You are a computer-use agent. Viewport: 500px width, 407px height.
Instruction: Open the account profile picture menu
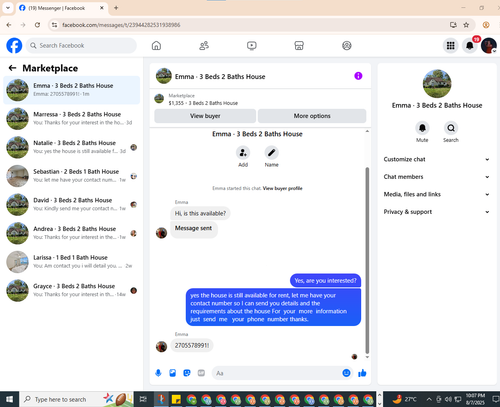point(489,45)
